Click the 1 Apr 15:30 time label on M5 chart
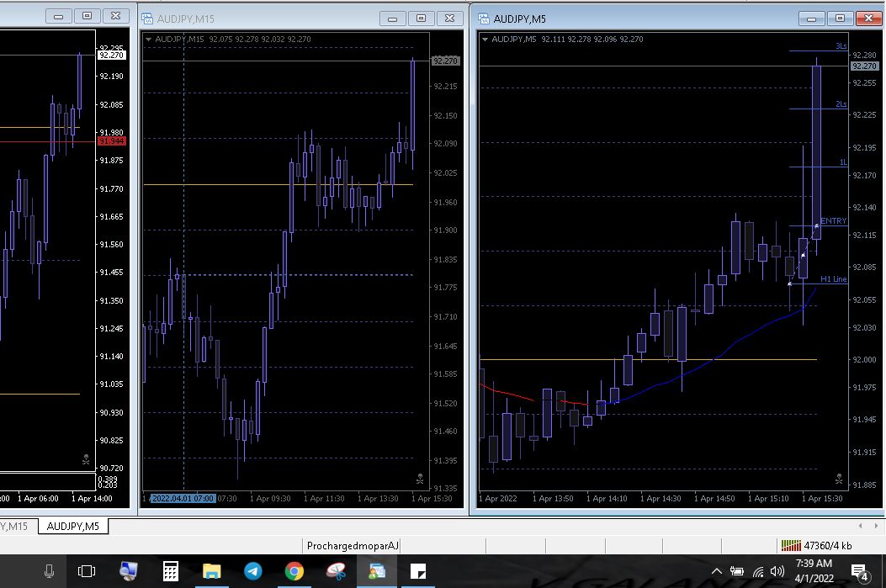The image size is (886, 588). click(822, 498)
